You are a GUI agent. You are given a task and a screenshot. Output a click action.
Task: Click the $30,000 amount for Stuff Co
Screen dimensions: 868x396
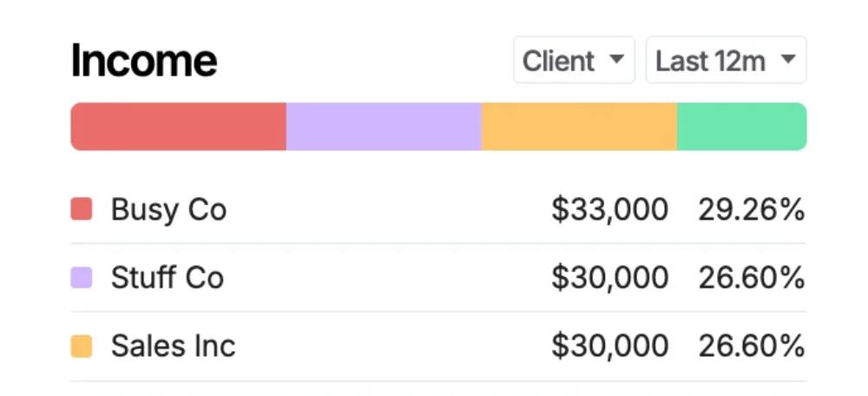[609, 278]
